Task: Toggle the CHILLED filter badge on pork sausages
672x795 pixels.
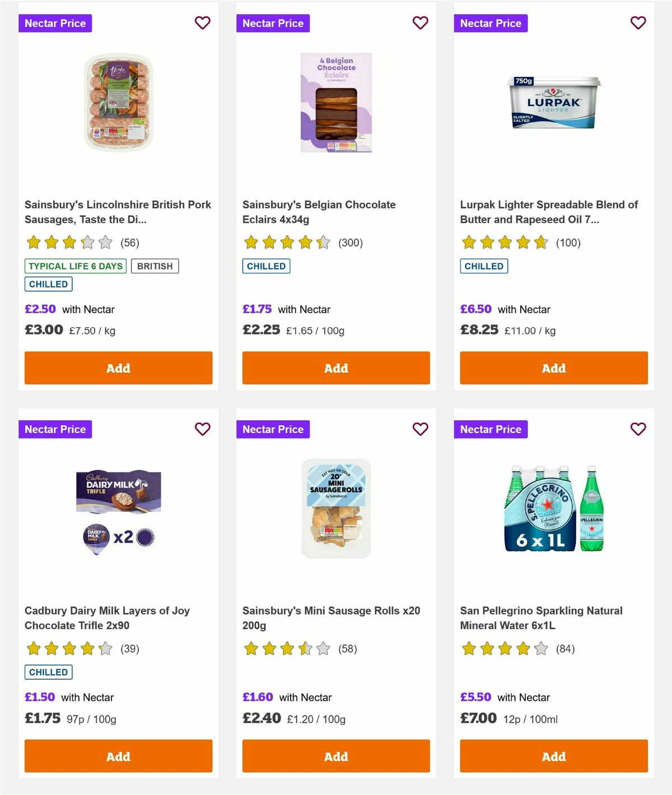Action: pos(48,284)
